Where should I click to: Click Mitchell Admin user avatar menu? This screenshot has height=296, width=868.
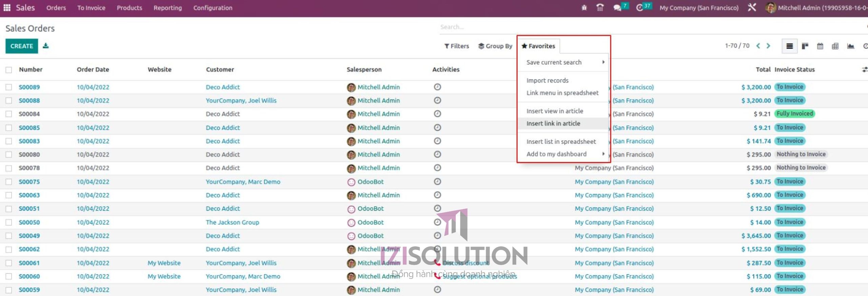point(816,7)
